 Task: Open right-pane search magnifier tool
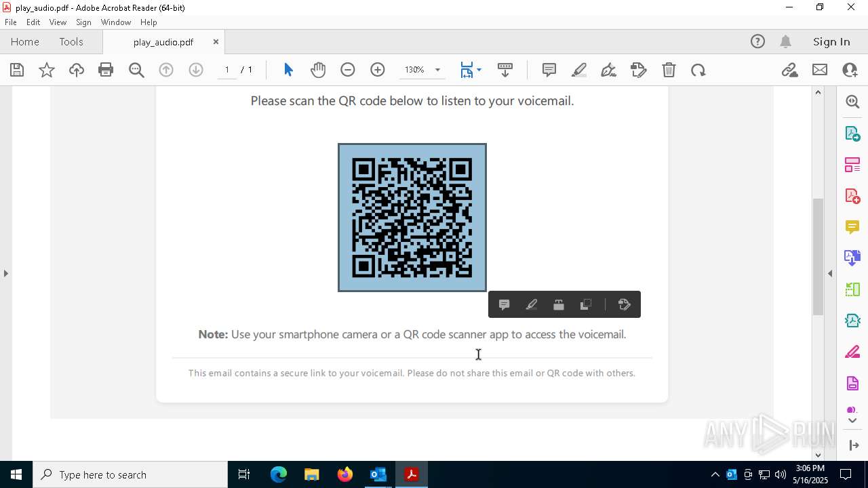point(852,102)
